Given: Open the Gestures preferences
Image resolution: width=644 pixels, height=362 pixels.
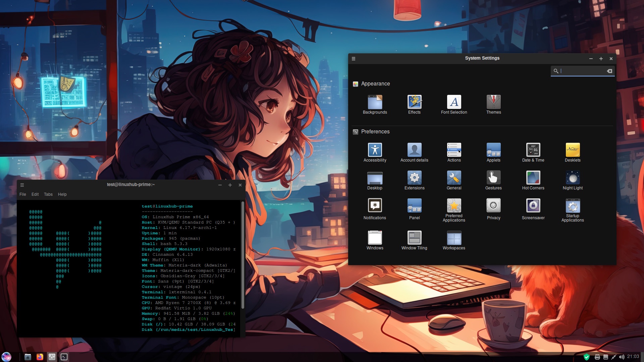Looking at the screenshot, I should click(x=493, y=178).
